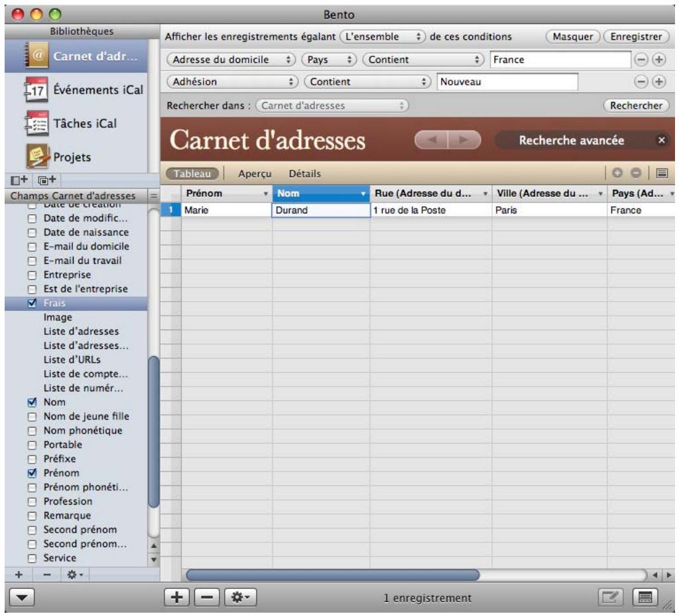Uncheck the Nom field checkbox
Screen dimensions: 679x616
tap(32, 402)
